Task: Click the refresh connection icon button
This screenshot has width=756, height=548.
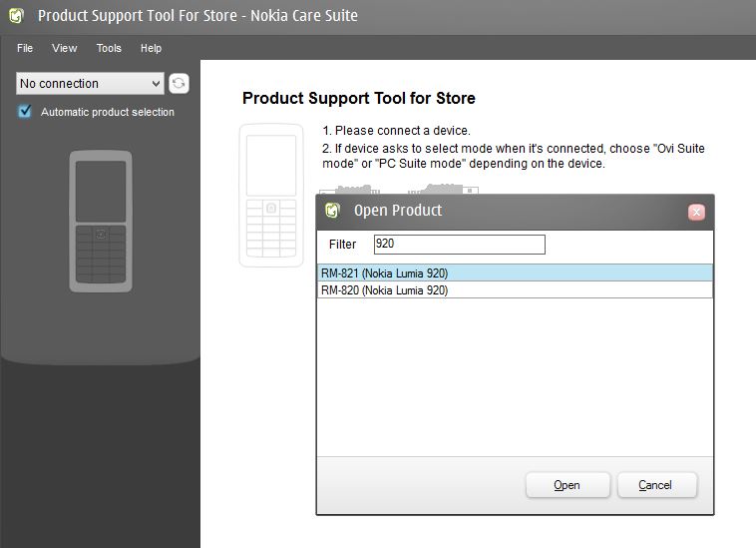Action: tap(179, 84)
